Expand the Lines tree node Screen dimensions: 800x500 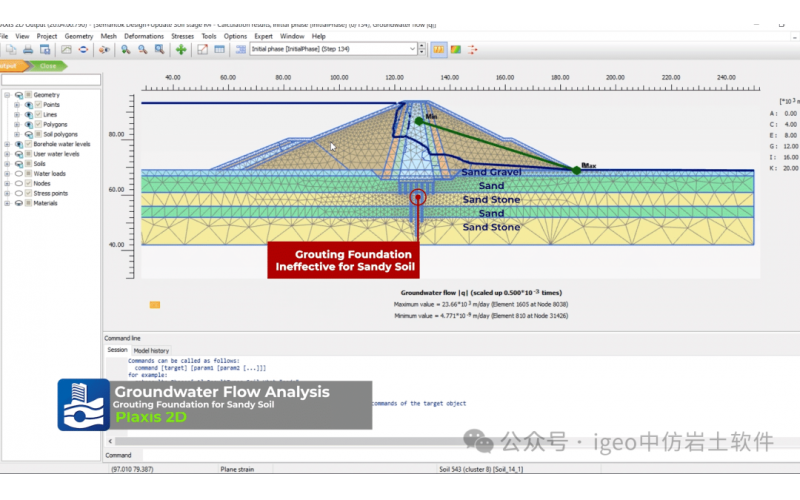point(17,114)
